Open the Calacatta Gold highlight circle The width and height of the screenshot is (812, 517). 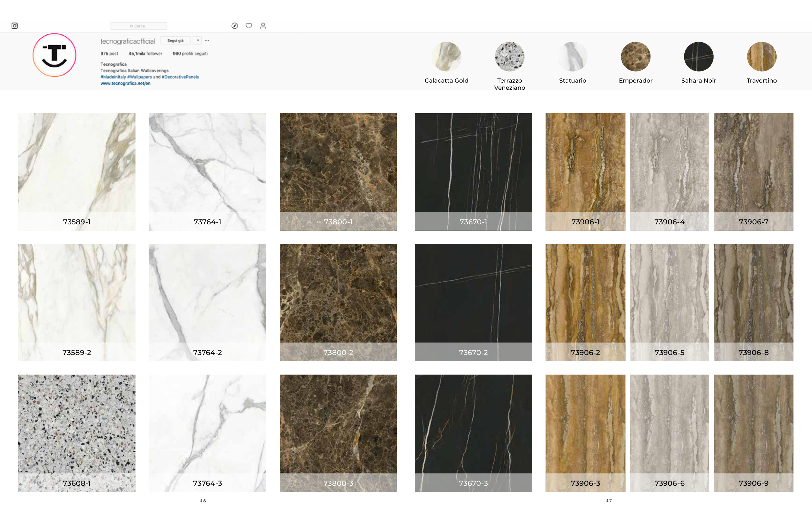446,57
